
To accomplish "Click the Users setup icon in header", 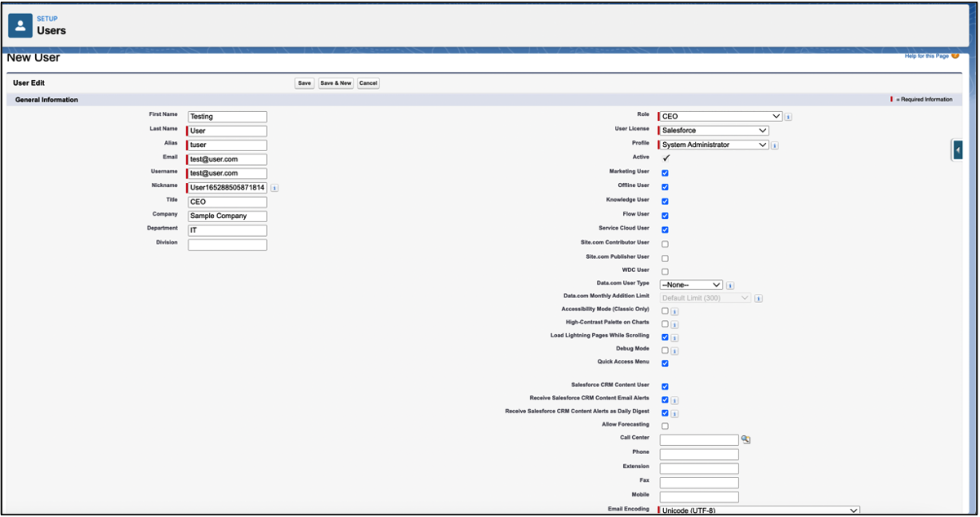I will [x=20, y=25].
